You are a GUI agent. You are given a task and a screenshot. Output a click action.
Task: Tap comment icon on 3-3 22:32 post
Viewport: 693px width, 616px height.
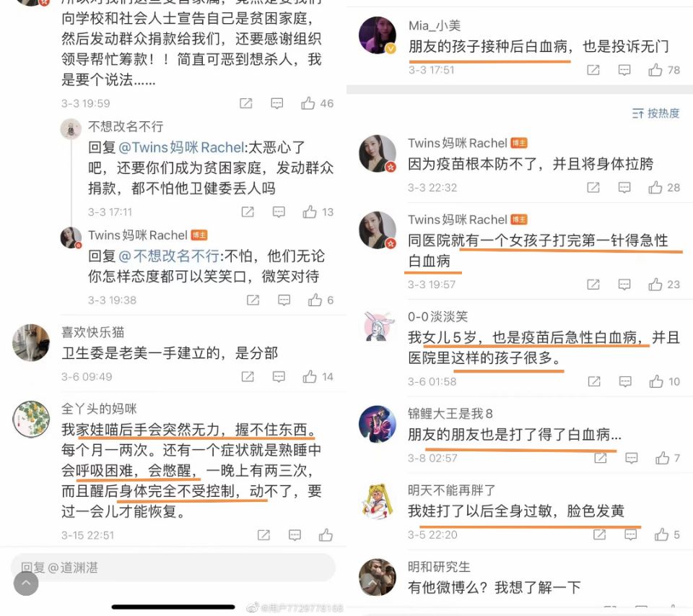[624, 188]
